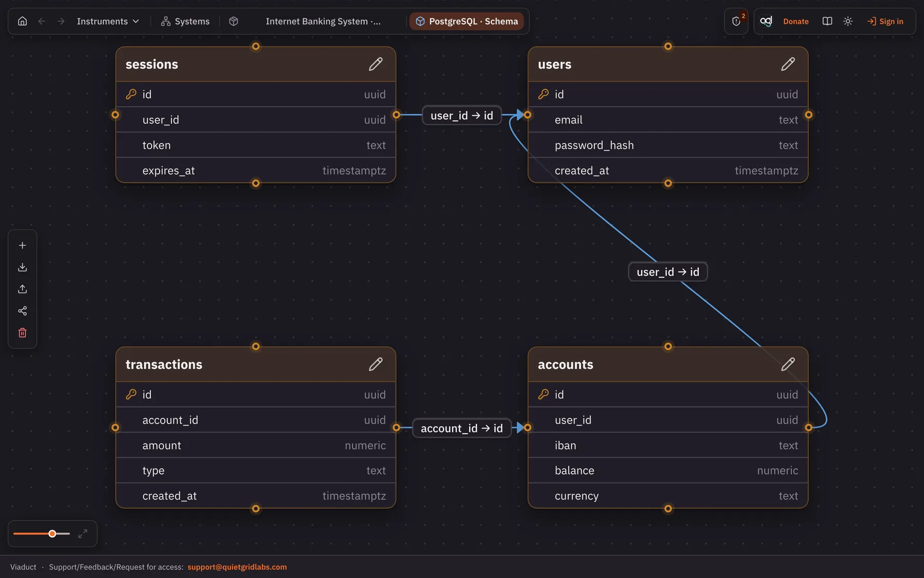This screenshot has width=924, height=578.
Task: Select the iban row in accounts
Action: pos(668,445)
